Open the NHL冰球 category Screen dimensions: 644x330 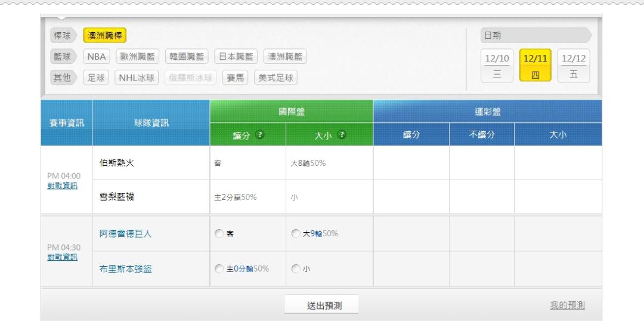tap(137, 78)
